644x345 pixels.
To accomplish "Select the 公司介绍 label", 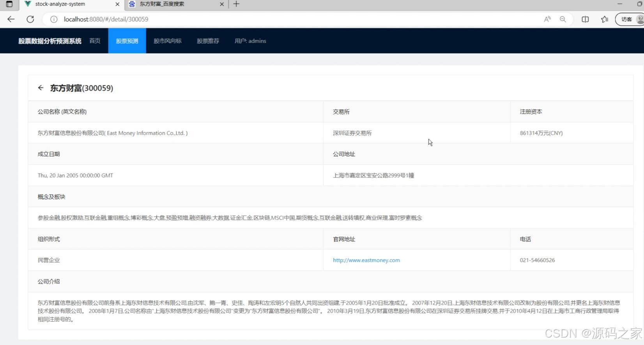I will tap(49, 281).
